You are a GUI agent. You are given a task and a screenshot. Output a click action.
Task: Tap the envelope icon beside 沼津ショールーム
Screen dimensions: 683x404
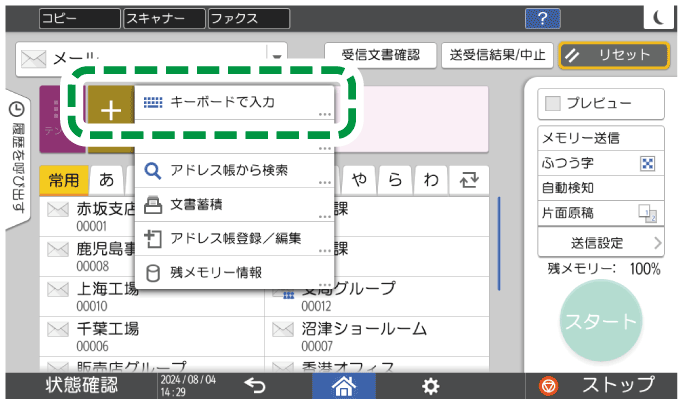click(x=283, y=329)
